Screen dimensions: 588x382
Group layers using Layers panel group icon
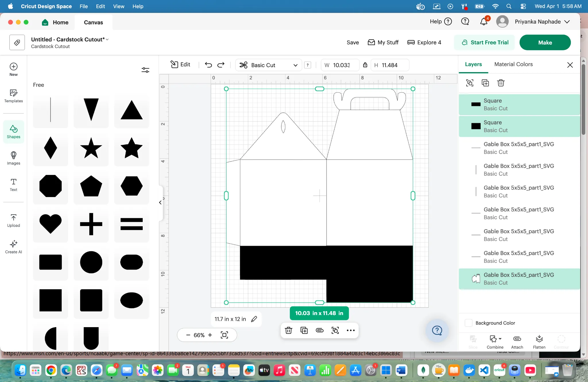coord(470,83)
